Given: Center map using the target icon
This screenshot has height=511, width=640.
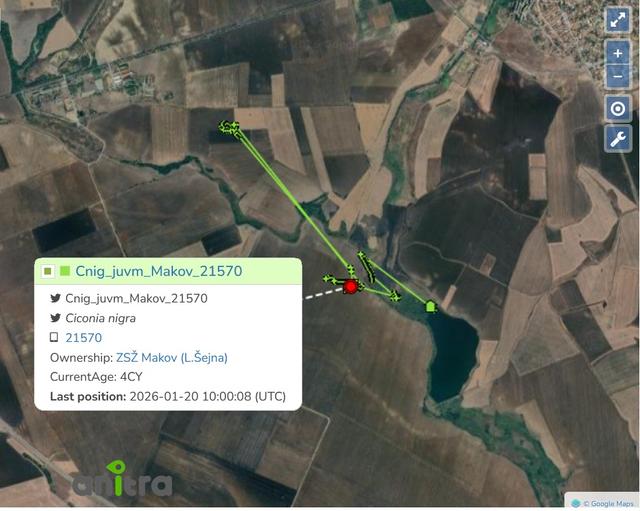Looking at the screenshot, I should pyautogui.click(x=618, y=109).
